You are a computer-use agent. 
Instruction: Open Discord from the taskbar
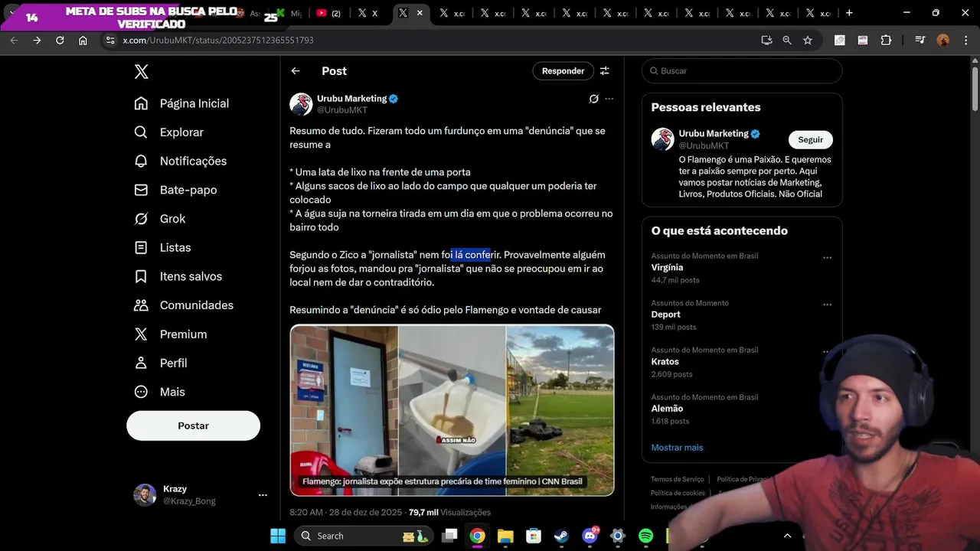(590, 536)
